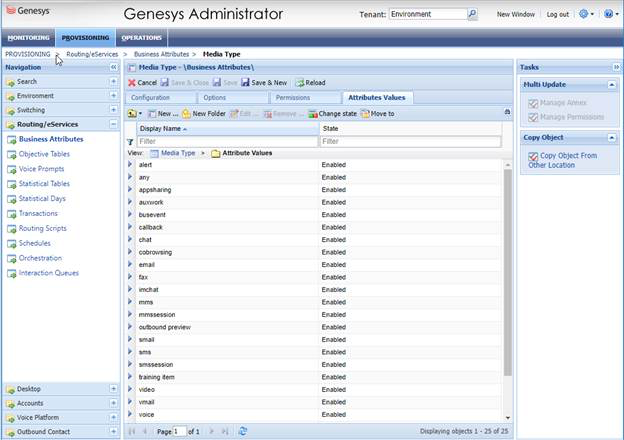The width and height of the screenshot is (624, 440).
Task: Click the Change state icon
Action: [312, 114]
